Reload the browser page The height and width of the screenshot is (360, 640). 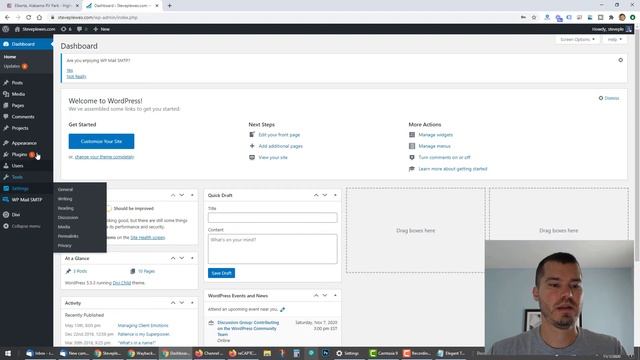click(x=29, y=17)
